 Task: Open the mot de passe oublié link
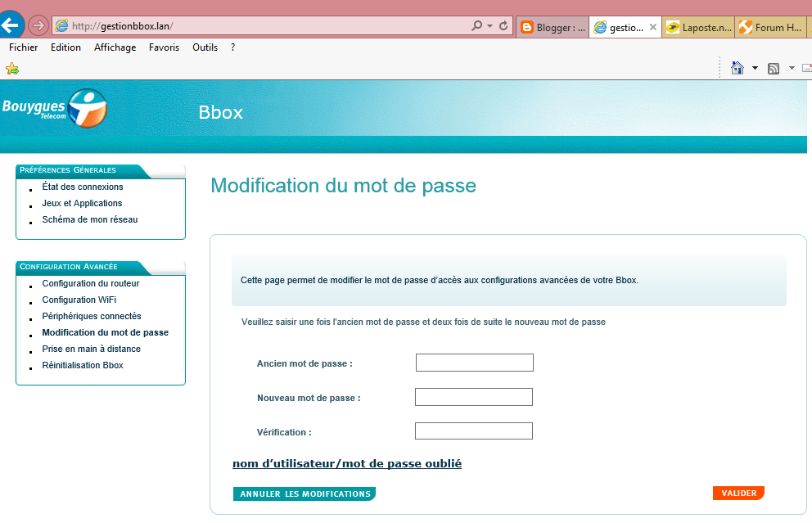pyautogui.click(x=347, y=463)
